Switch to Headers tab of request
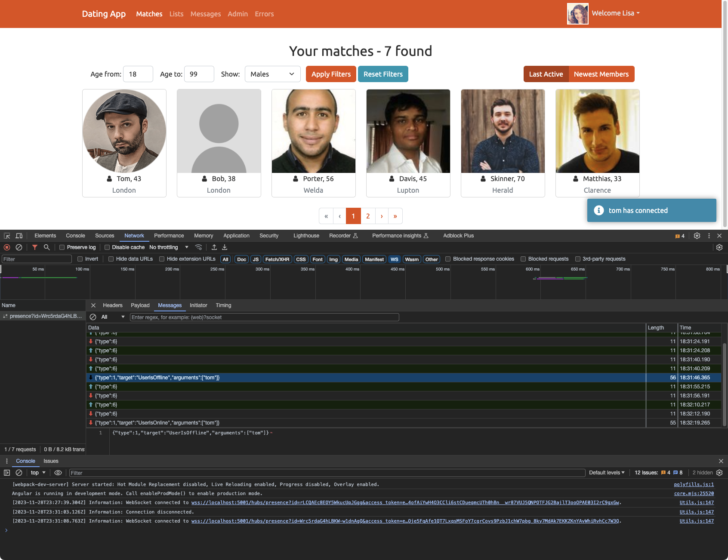Screen dimensions: 728x560 point(113,305)
